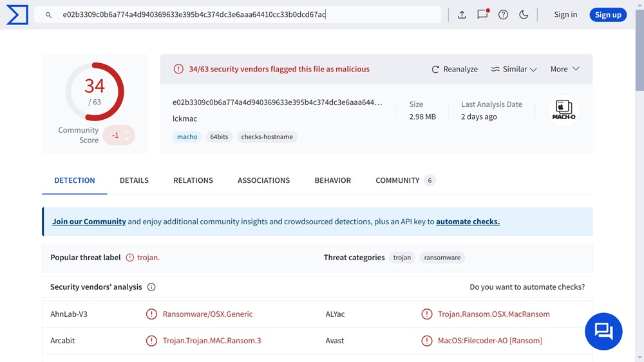Switch to the Detection tab
Image resolution: width=644 pixels, height=362 pixels.
74,180
